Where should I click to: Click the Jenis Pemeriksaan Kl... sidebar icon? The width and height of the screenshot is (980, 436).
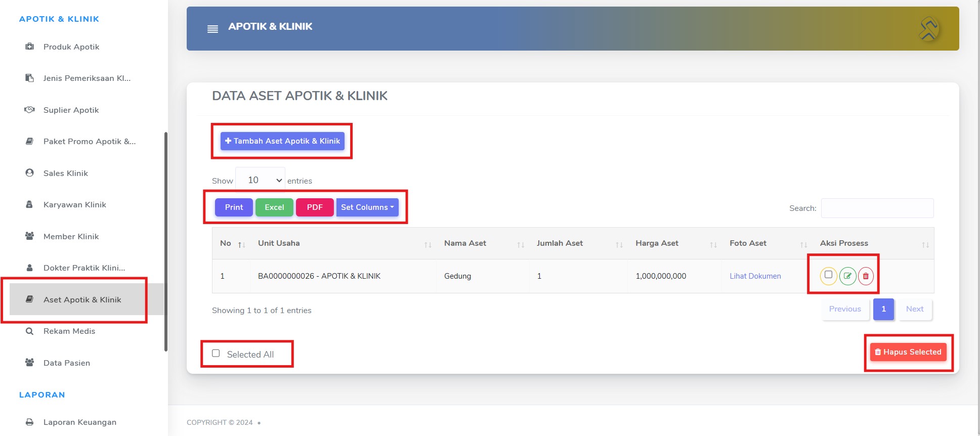(30, 78)
